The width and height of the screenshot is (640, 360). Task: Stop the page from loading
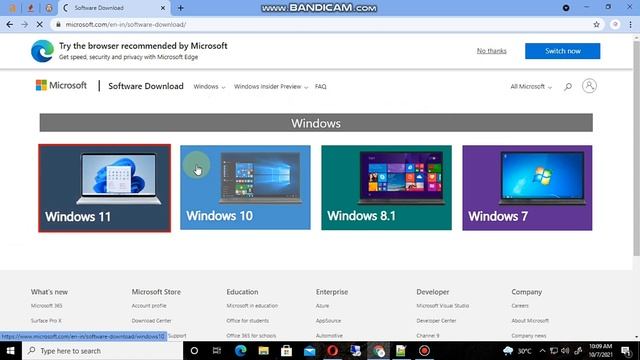coord(40,24)
